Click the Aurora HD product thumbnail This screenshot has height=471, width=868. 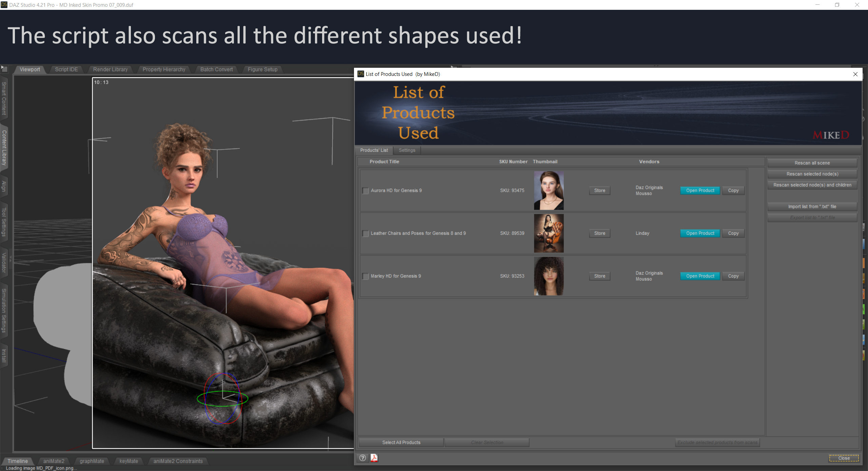(549, 190)
